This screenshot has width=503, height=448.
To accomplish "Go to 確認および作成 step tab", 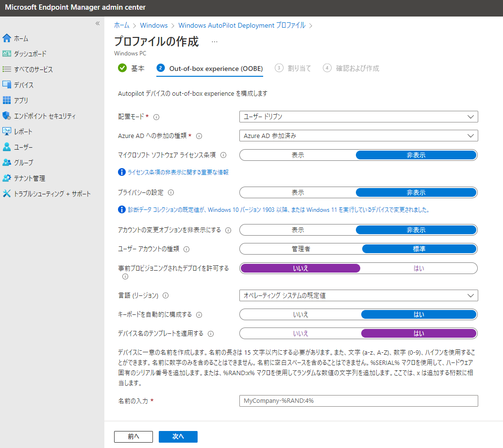I will point(351,68).
